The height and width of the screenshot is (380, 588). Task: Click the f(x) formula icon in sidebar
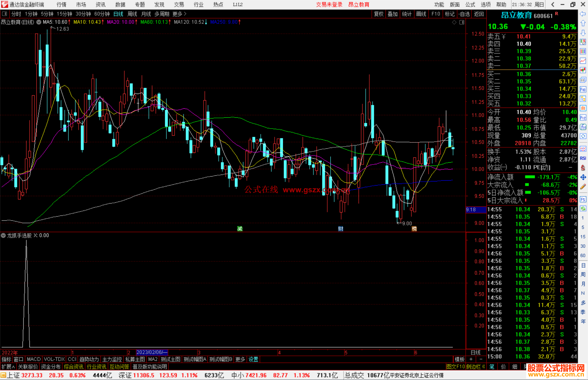pyautogui.click(x=583, y=127)
